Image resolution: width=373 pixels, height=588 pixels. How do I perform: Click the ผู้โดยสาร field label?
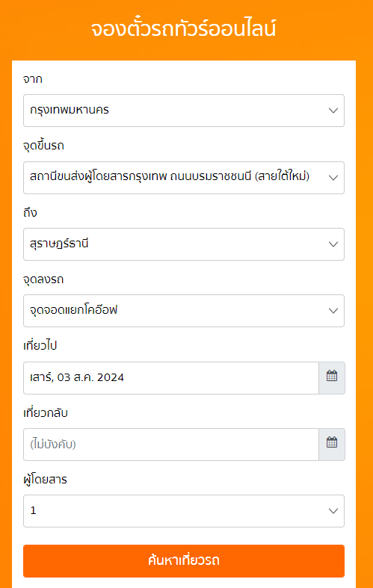click(x=45, y=479)
